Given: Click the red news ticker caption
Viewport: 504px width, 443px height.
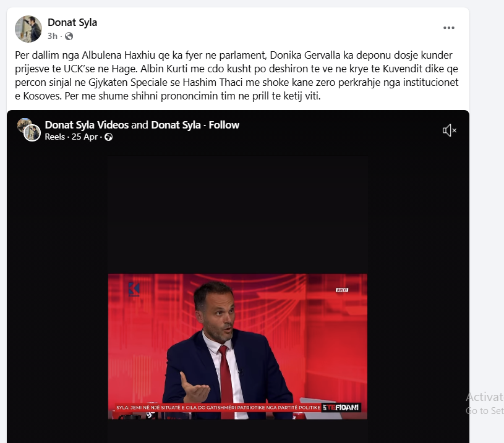Looking at the screenshot, I should click(218, 407).
